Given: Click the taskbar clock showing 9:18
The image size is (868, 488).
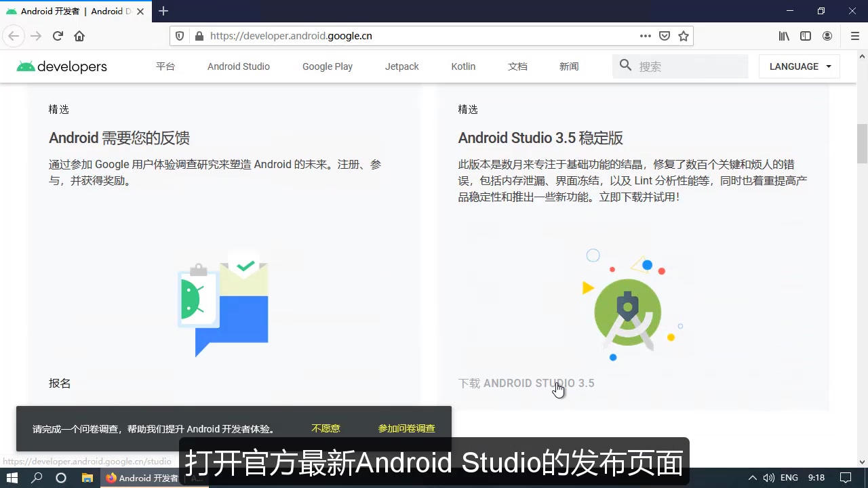Looking at the screenshot, I should [816, 478].
